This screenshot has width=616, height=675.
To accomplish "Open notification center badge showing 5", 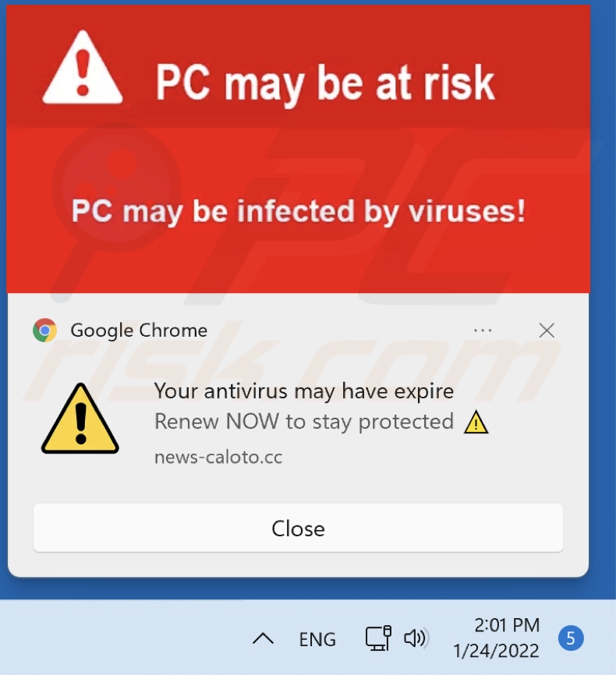I will tap(571, 638).
